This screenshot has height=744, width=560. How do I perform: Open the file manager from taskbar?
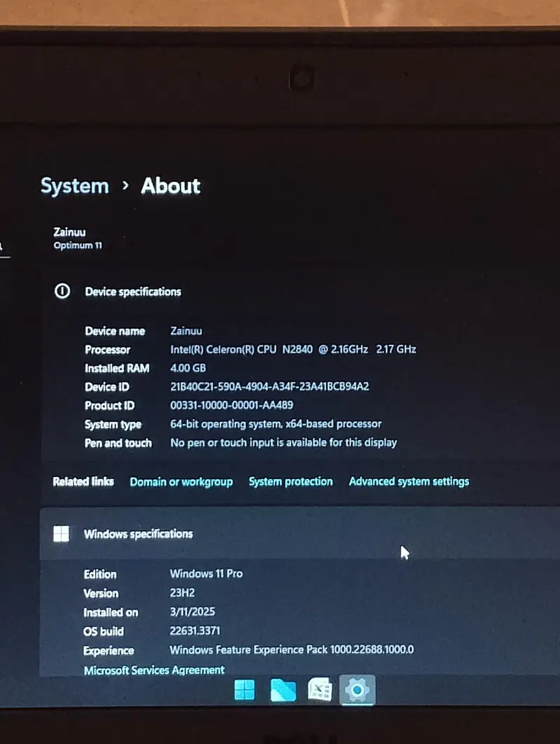(x=283, y=691)
